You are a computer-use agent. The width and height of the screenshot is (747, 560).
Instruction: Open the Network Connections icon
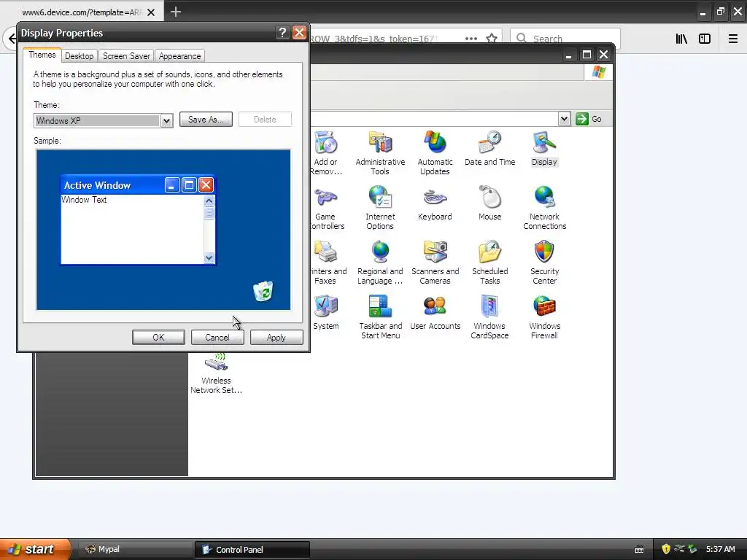point(544,207)
